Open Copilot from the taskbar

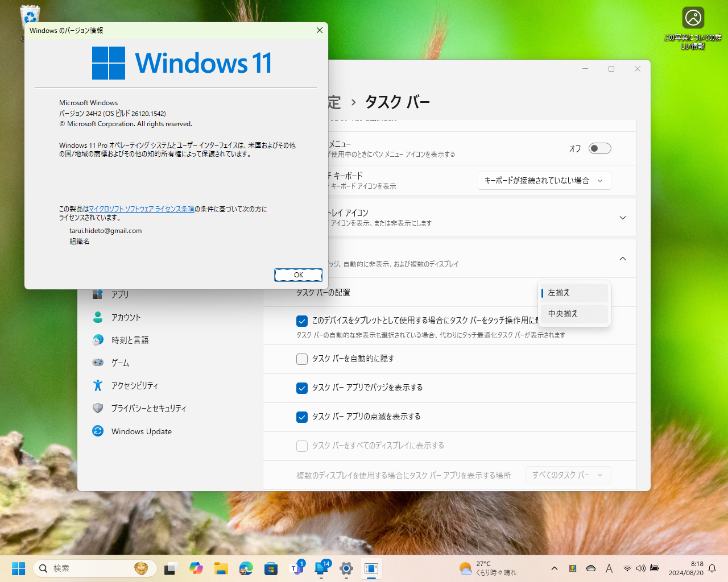[x=196, y=568]
